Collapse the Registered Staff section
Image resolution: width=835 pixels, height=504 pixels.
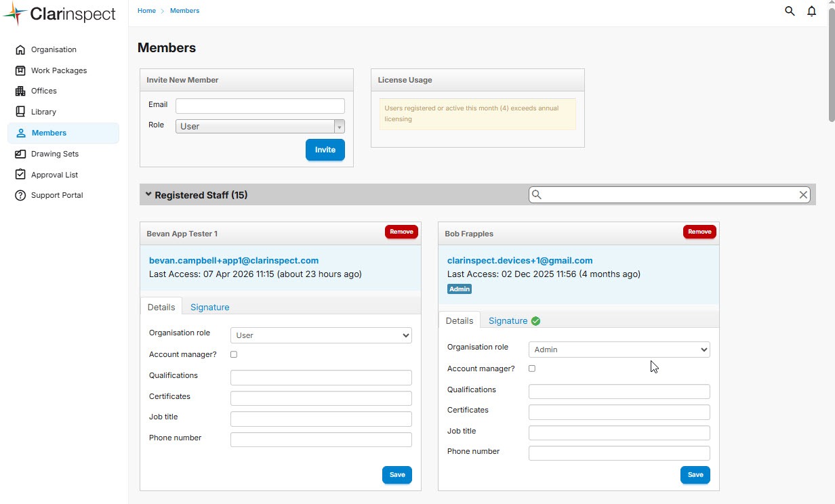148,194
